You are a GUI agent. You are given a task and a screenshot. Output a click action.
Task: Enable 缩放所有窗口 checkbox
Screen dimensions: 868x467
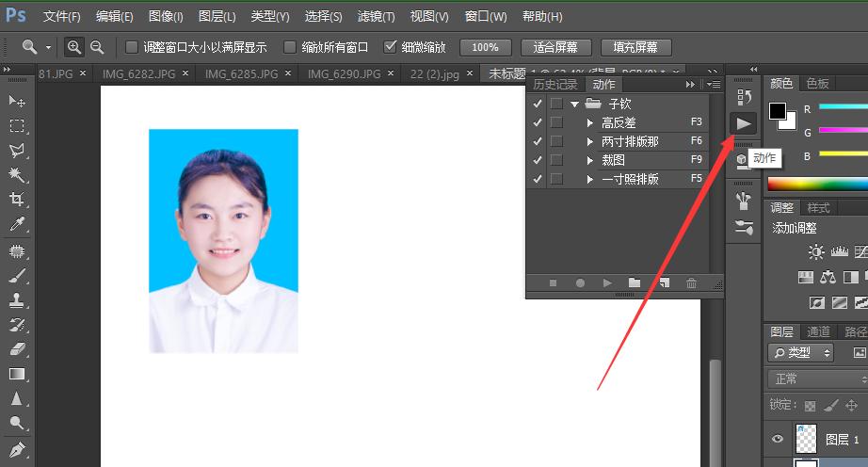click(x=290, y=48)
